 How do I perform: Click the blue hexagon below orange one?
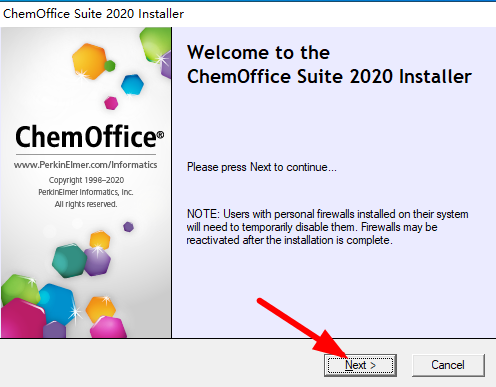132,85
